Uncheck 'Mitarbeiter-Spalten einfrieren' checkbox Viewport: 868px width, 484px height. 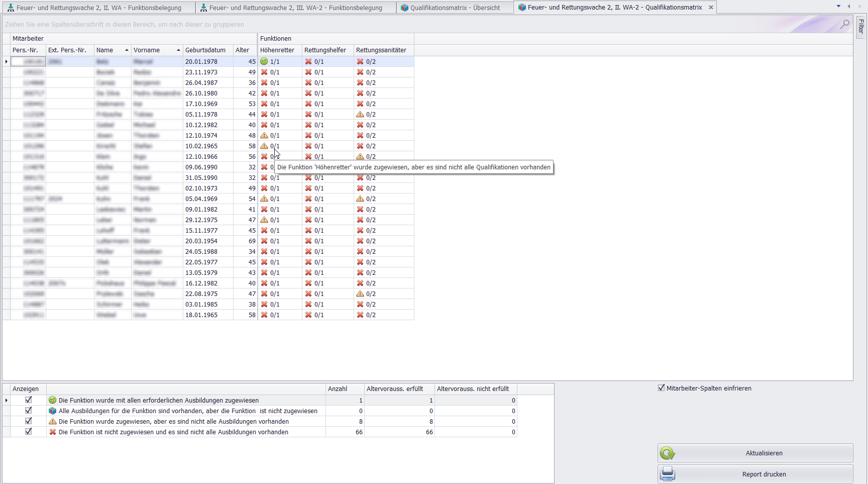click(662, 388)
